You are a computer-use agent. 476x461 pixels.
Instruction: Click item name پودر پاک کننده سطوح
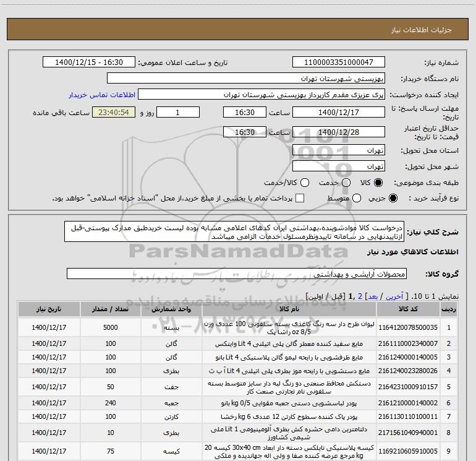(289, 416)
